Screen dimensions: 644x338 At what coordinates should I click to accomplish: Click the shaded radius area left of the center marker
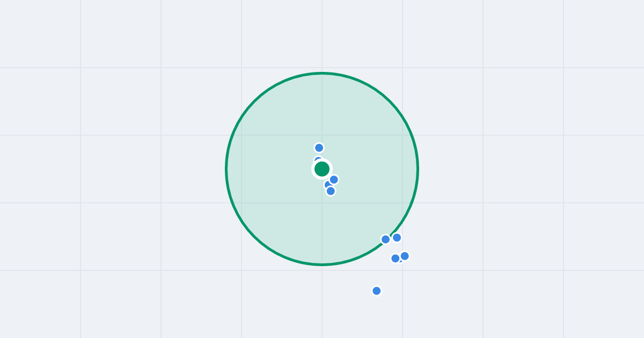268,169
